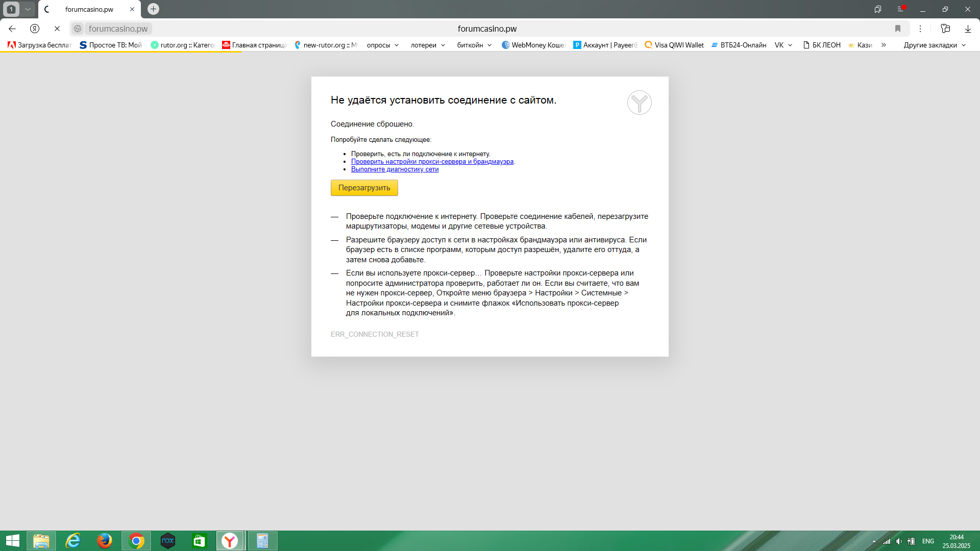Image resolution: width=980 pixels, height=551 pixels.
Task: Expand the опросы bookmark folder
Action: click(383, 45)
